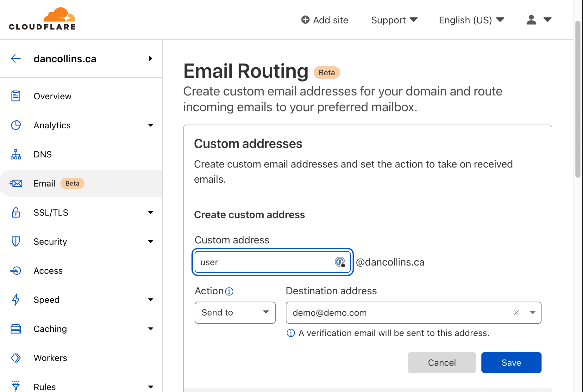Open Workers via its code brackets icon
This screenshot has width=583, height=392.
pos(16,358)
